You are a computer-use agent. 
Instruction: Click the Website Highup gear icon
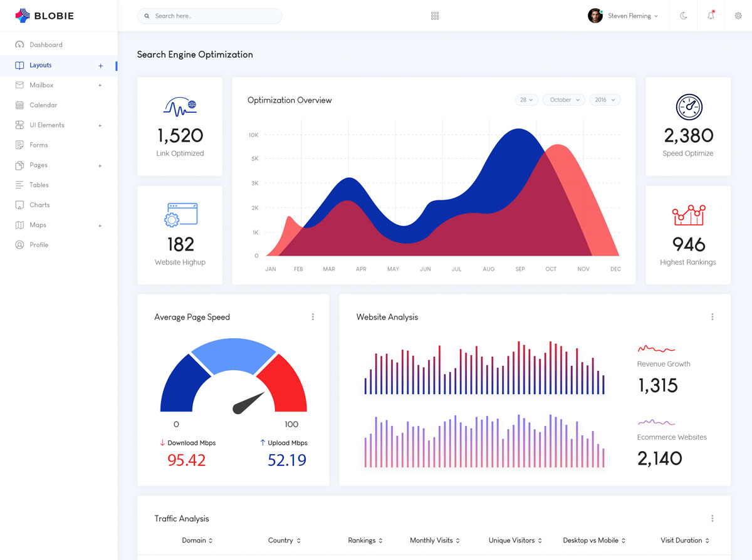point(180,215)
